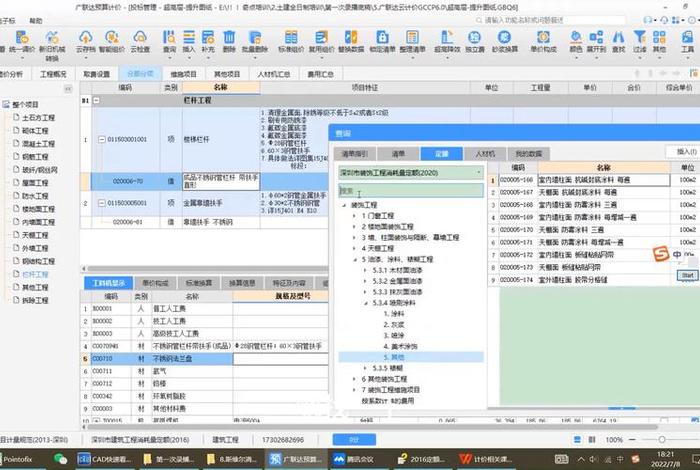Switch to the 措施项目 tab

(x=183, y=74)
